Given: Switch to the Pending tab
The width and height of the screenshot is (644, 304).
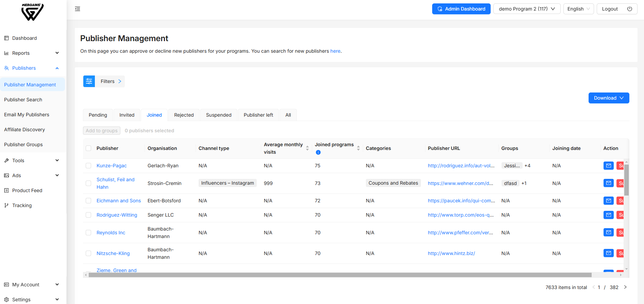Looking at the screenshot, I should pos(98,115).
